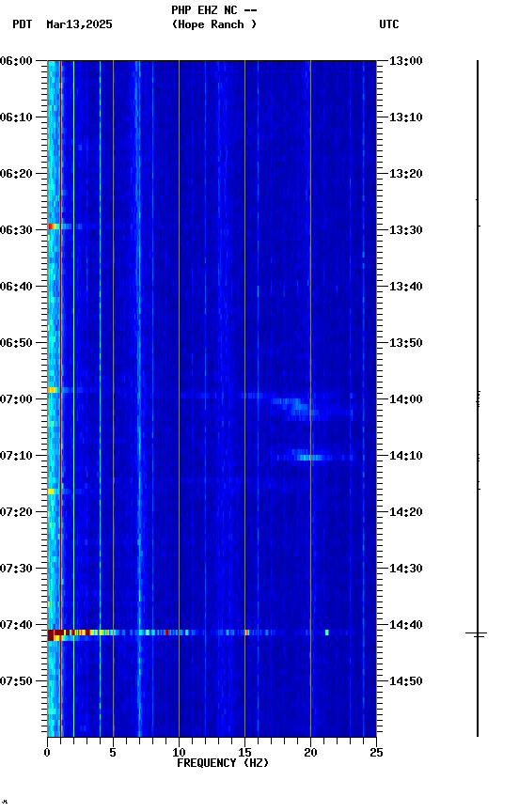
Task: Click the 07:20 PDT time label
Action: [16, 512]
